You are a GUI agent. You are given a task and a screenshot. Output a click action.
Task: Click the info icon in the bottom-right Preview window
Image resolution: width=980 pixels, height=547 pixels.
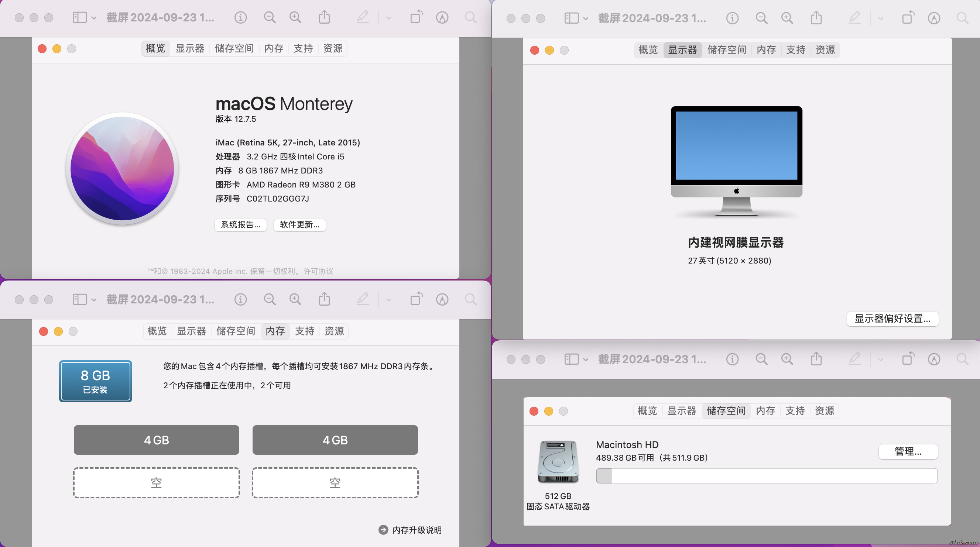coord(732,359)
